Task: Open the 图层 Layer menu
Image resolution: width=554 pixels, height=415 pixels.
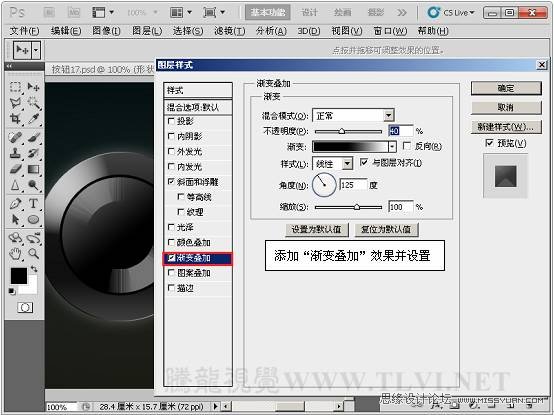Action: (x=147, y=31)
